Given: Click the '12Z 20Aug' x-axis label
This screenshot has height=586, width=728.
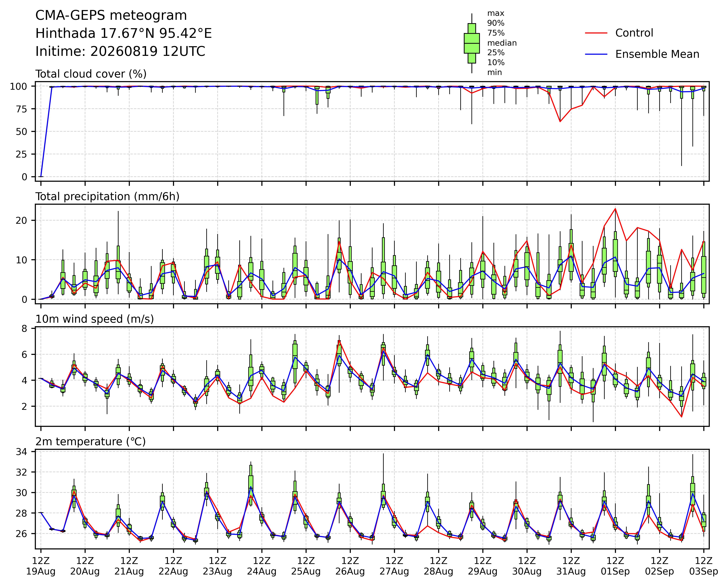Looking at the screenshot, I should click(85, 566).
